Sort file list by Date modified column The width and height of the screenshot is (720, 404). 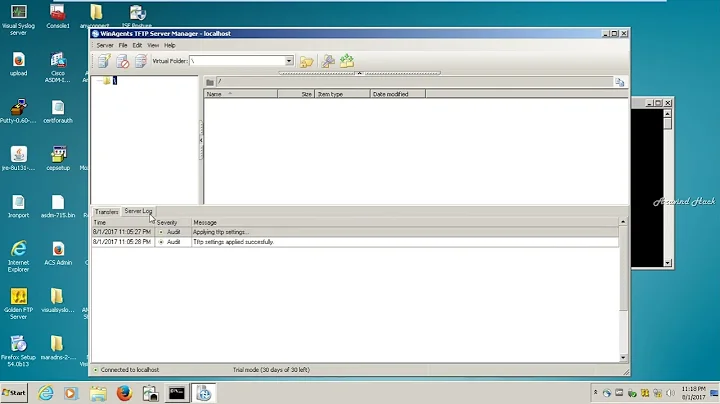(x=398, y=94)
